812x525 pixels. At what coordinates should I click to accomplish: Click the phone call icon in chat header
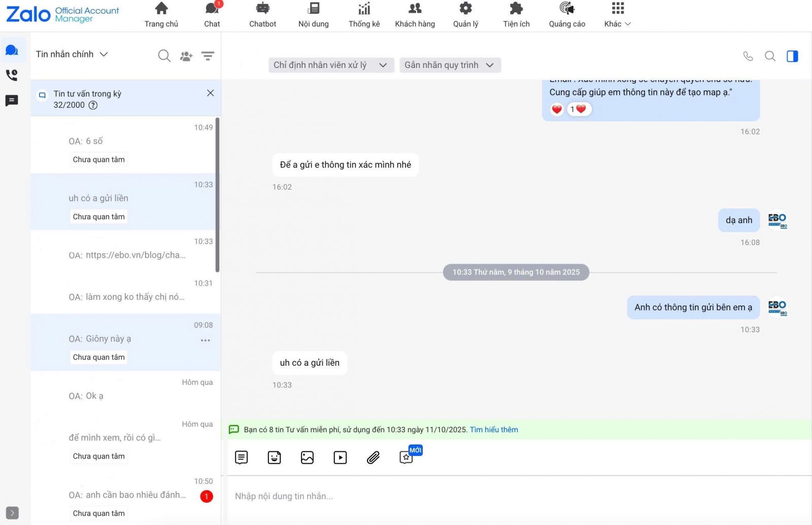pyautogui.click(x=748, y=56)
